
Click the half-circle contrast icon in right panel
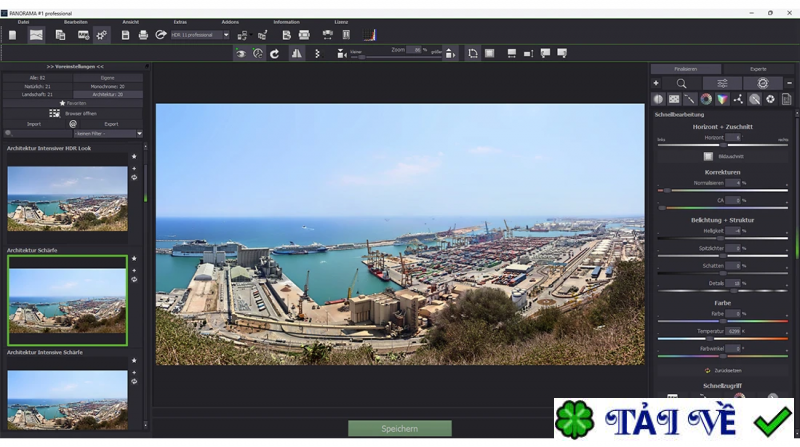point(658,100)
